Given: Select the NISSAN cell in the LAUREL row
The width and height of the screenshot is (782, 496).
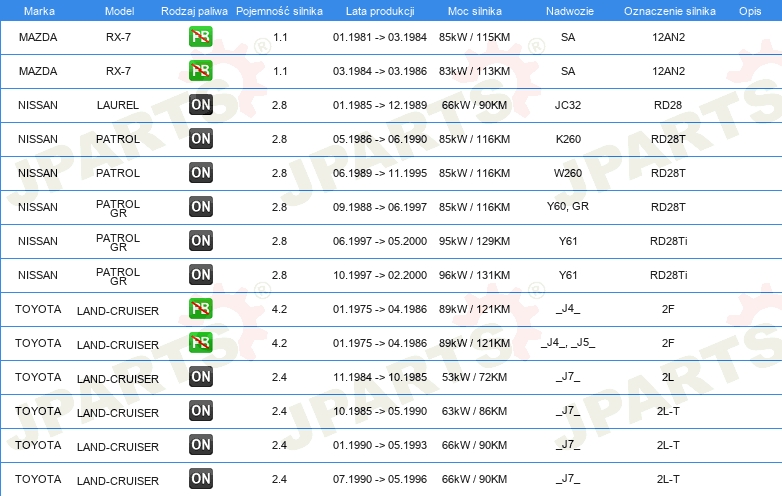Looking at the screenshot, I should click(x=38, y=105).
